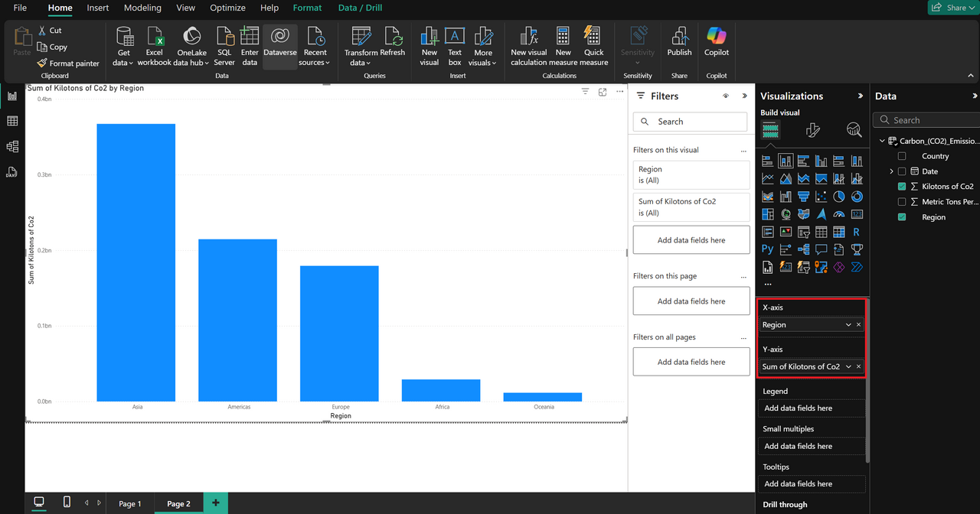Image resolution: width=980 pixels, height=514 pixels.
Task: Pick the funnel chart visual
Action: [803, 197]
